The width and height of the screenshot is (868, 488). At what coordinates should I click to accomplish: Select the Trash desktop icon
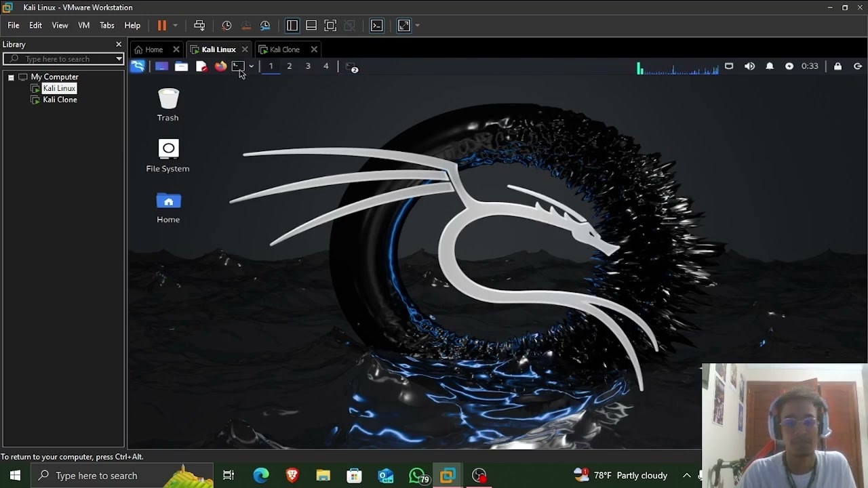tap(168, 105)
